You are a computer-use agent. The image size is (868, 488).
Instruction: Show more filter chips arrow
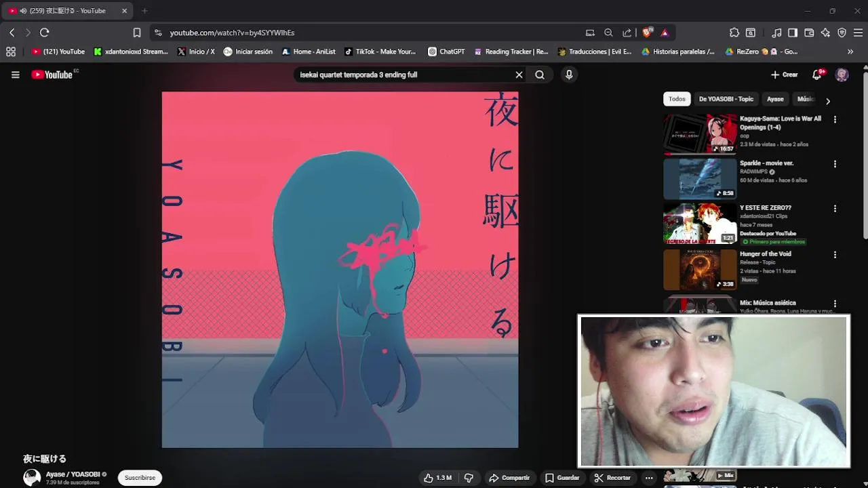(x=827, y=101)
